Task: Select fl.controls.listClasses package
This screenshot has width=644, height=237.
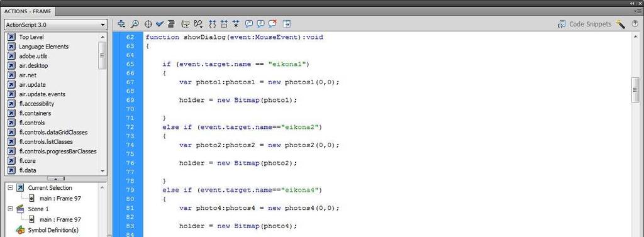Action: click(x=45, y=141)
